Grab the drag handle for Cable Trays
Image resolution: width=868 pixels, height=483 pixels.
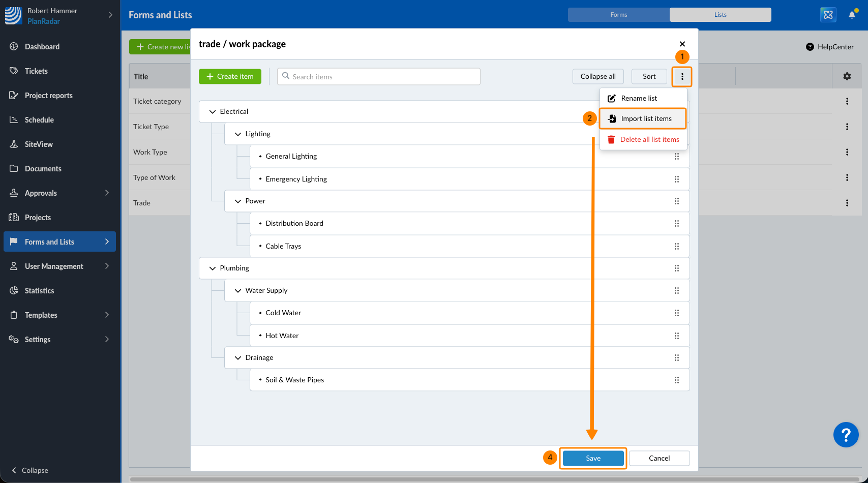coord(676,246)
